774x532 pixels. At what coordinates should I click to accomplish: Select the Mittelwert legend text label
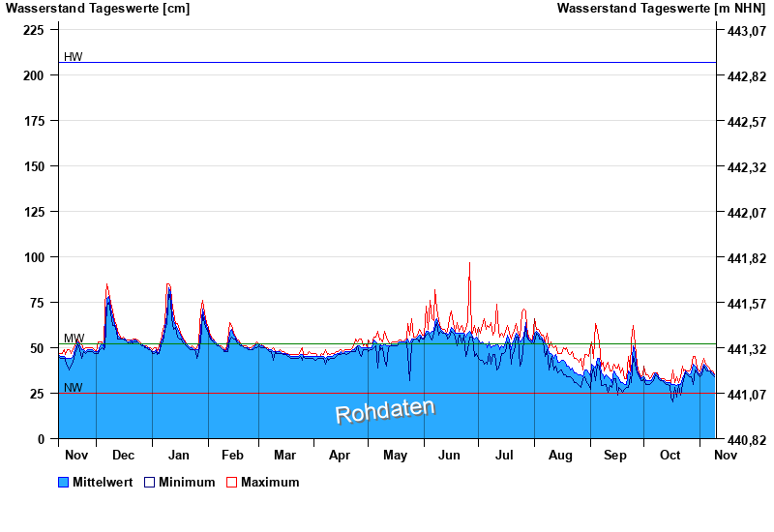pos(103,483)
